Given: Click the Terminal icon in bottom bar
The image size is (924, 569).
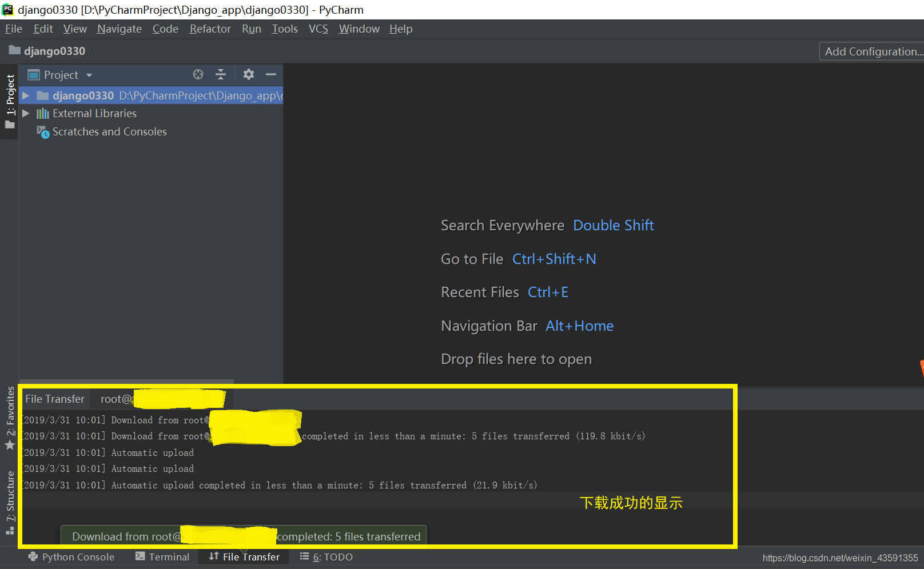Looking at the screenshot, I should 140,556.
